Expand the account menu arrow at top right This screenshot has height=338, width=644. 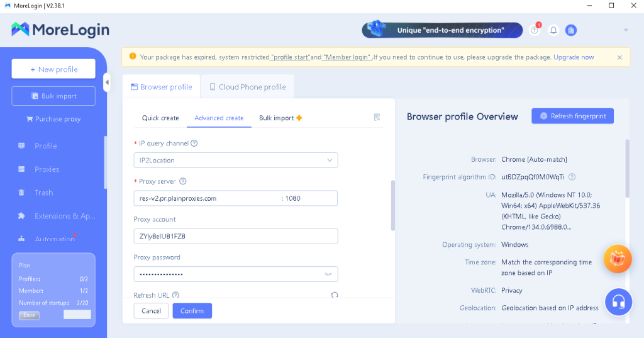pos(626,30)
